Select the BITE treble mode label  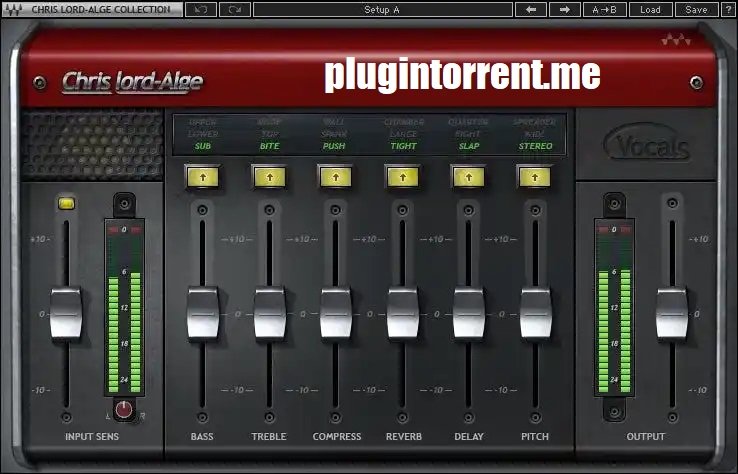click(x=270, y=146)
